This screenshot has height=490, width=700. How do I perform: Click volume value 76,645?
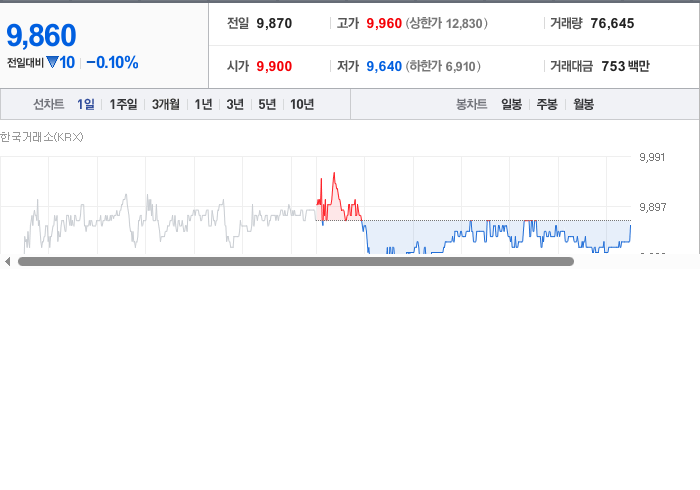coord(612,23)
